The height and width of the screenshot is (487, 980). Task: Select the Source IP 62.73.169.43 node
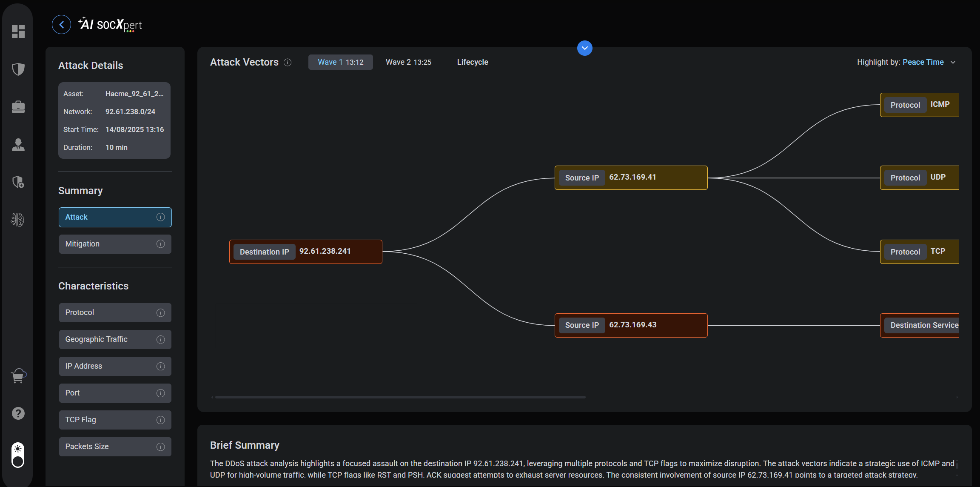(631, 325)
